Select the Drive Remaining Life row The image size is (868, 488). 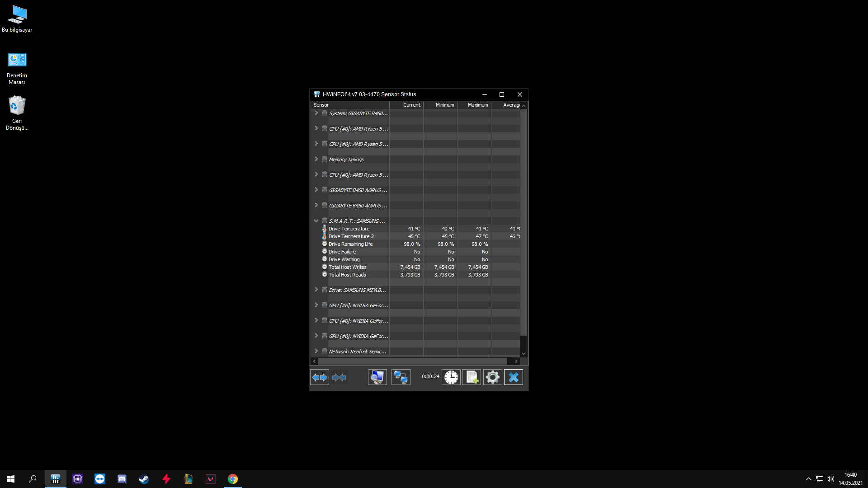(x=350, y=244)
